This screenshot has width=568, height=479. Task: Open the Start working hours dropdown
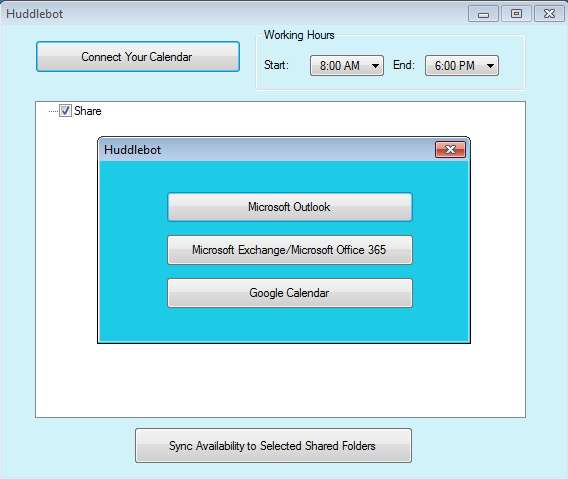click(347, 66)
